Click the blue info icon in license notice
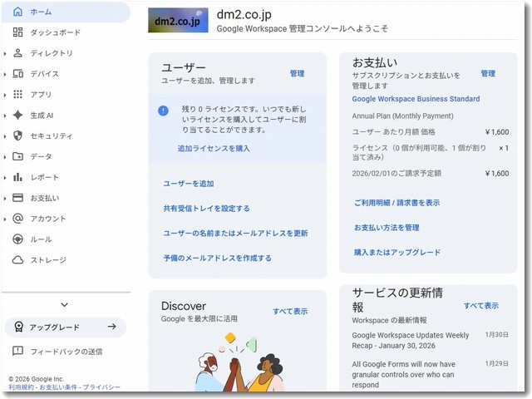 163,111
